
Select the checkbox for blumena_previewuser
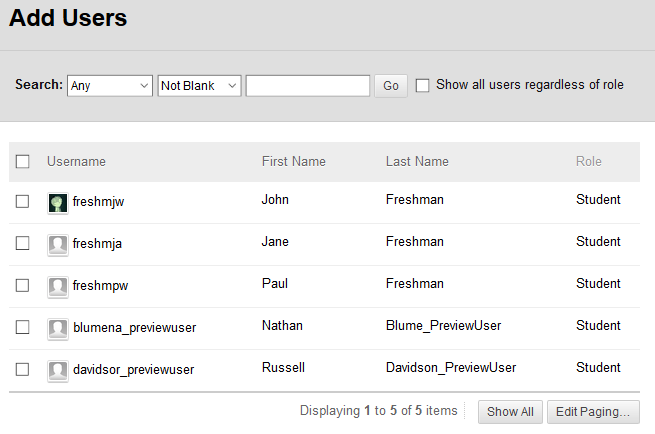[x=23, y=327]
